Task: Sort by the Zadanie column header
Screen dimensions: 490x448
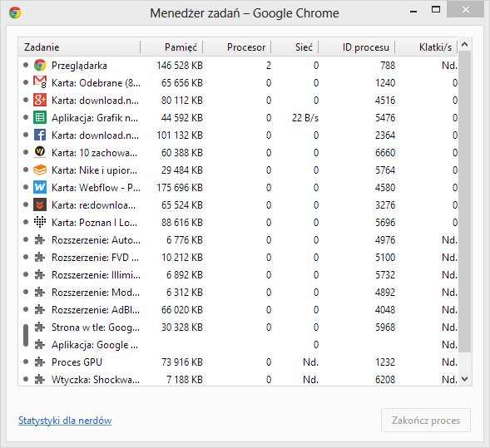Action: (x=79, y=47)
